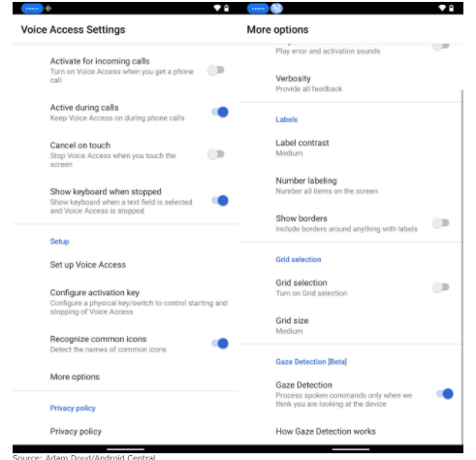Tap the Voice Access pill in left status bar

pyautogui.click(x=32, y=9)
